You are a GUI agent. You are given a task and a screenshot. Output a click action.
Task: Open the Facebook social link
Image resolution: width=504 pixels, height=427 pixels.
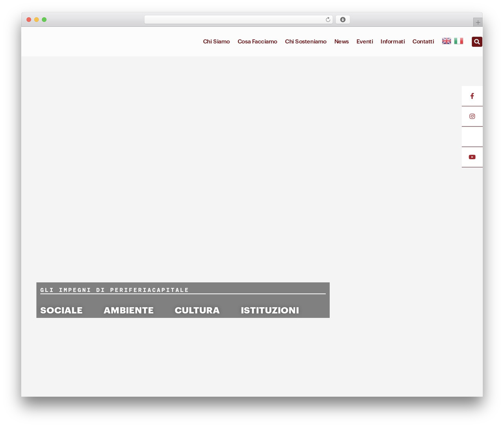[472, 96]
